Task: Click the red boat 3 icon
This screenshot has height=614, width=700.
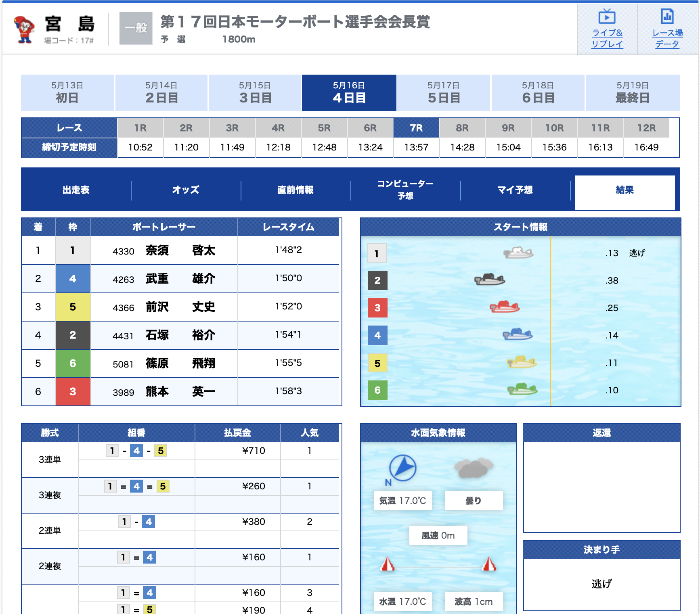Action: tap(505, 307)
